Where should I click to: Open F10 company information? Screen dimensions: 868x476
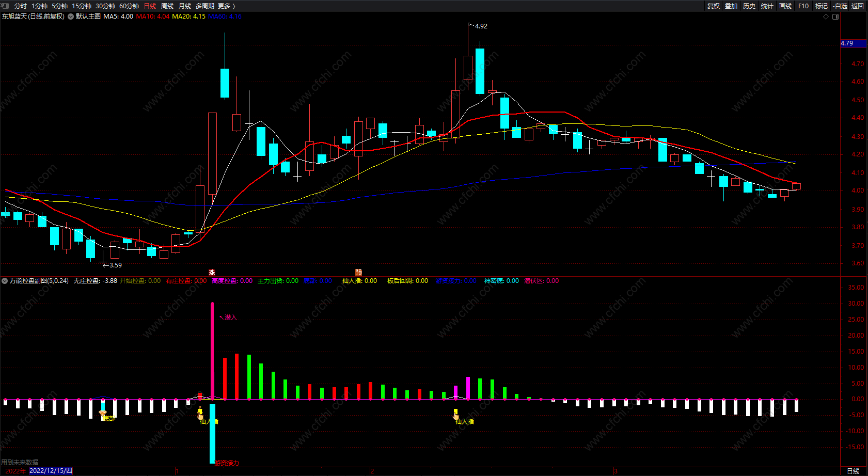(x=803, y=6)
